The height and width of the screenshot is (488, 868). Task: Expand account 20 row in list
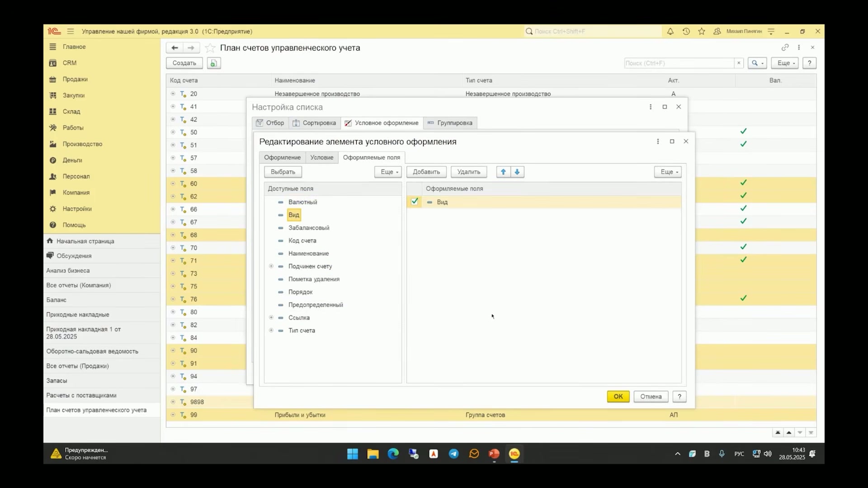173,94
